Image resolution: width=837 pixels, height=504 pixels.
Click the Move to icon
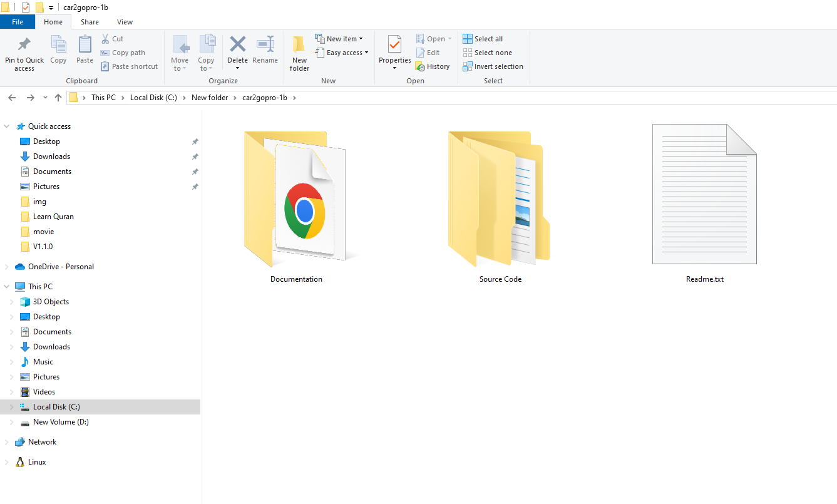click(x=180, y=44)
